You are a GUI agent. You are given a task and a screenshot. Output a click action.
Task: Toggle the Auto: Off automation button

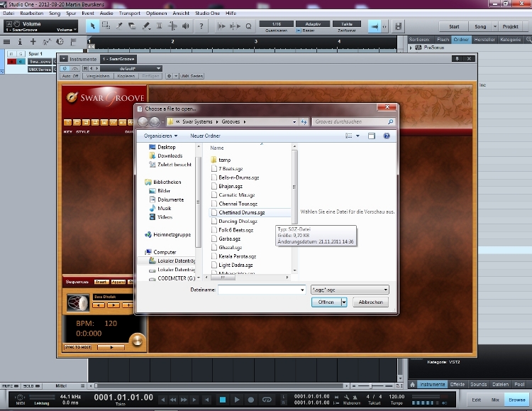[x=70, y=76]
